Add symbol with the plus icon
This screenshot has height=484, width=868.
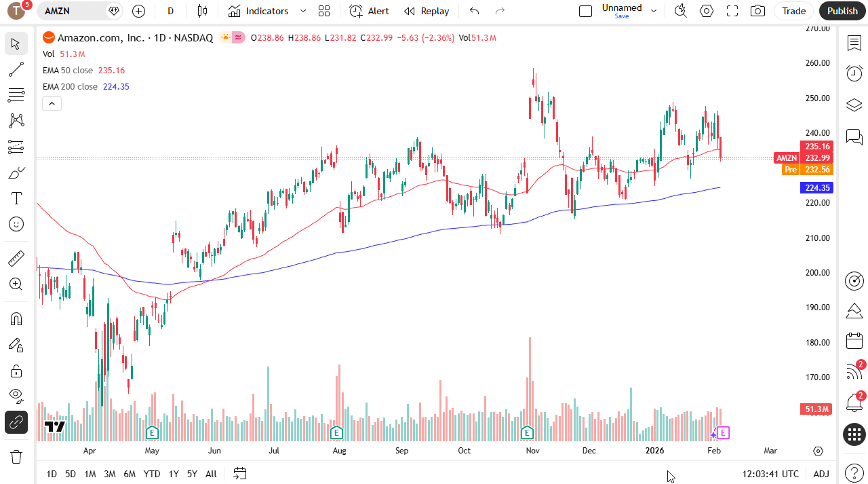click(x=138, y=11)
